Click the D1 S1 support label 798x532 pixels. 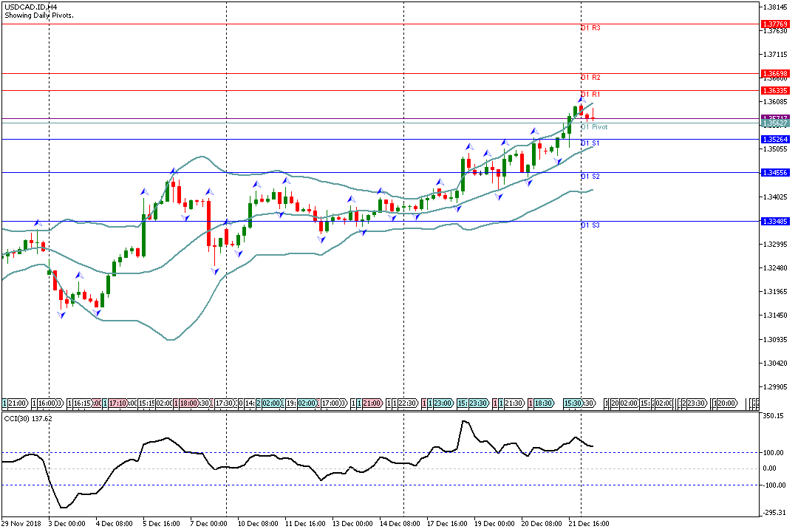[590, 143]
